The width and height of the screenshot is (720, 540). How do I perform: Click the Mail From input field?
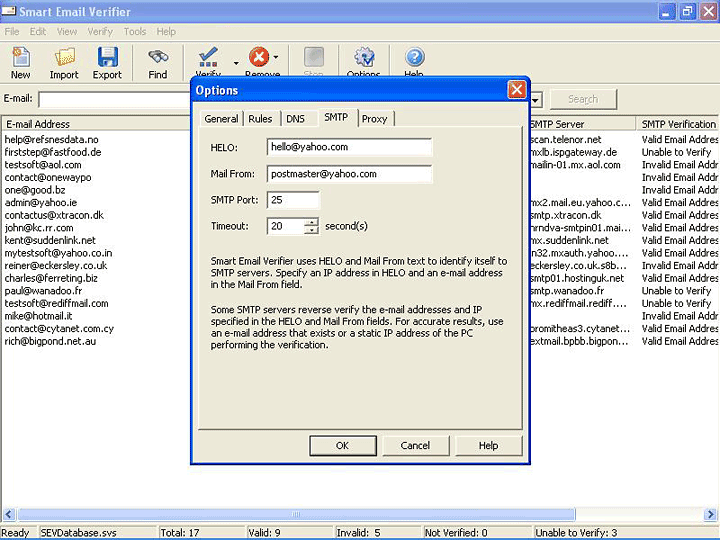point(349,174)
